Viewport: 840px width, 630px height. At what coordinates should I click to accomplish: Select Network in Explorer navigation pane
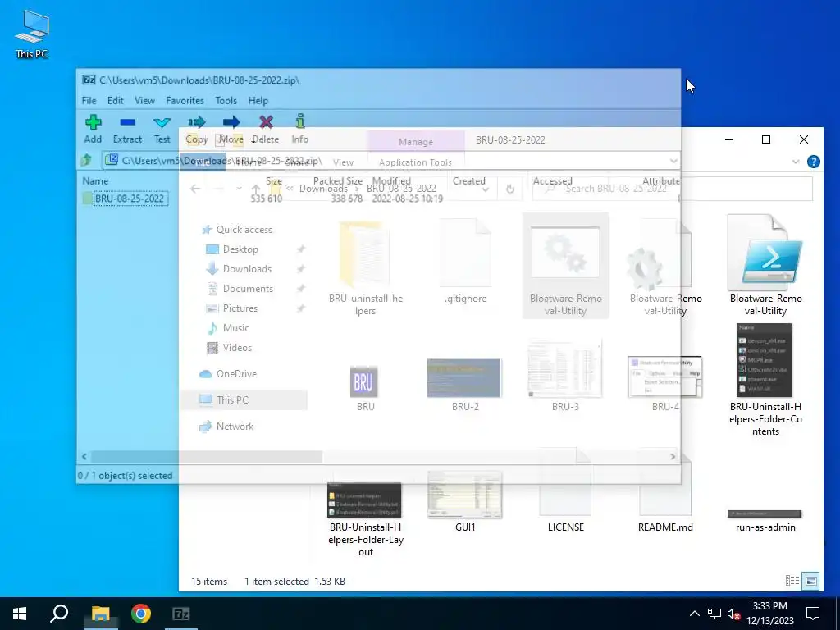[235, 427]
